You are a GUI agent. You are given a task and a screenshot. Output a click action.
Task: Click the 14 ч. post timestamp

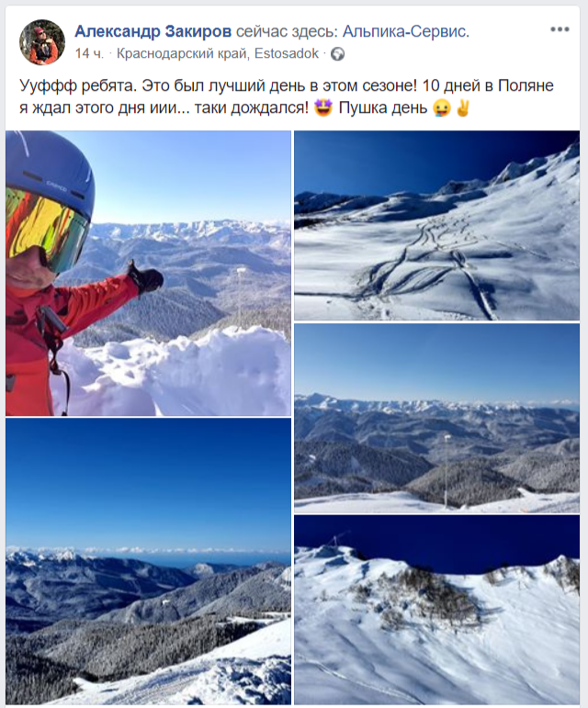(x=89, y=54)
